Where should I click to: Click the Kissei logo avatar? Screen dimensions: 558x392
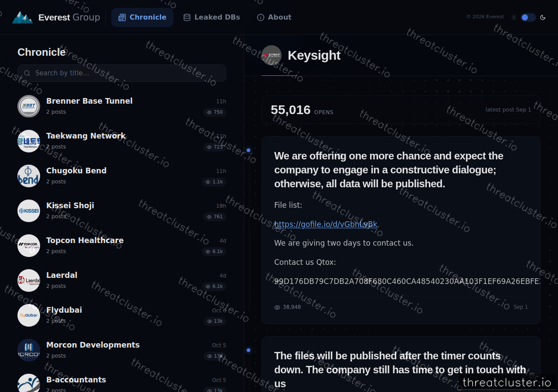coord(29,211)
